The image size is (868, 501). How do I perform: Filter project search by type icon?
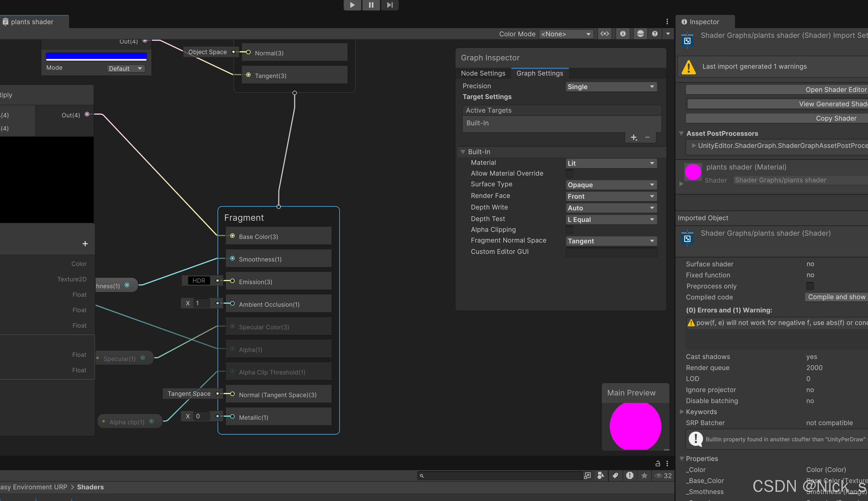point(601,476)
